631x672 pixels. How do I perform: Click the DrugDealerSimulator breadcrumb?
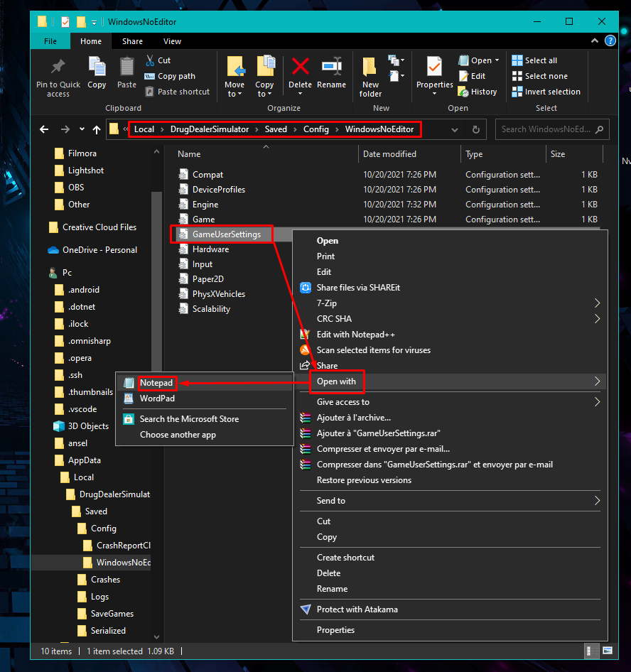coord(209,129)
